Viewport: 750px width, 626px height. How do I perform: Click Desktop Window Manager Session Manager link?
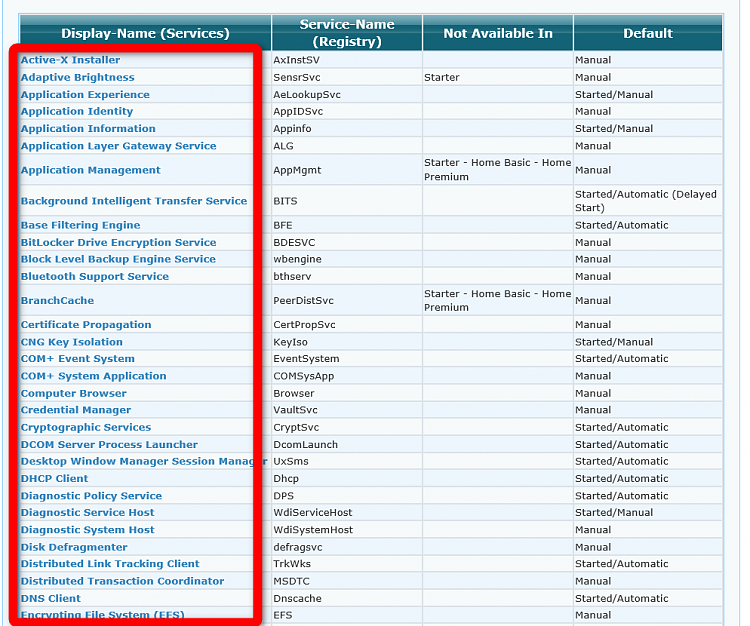tap(144, 461)
